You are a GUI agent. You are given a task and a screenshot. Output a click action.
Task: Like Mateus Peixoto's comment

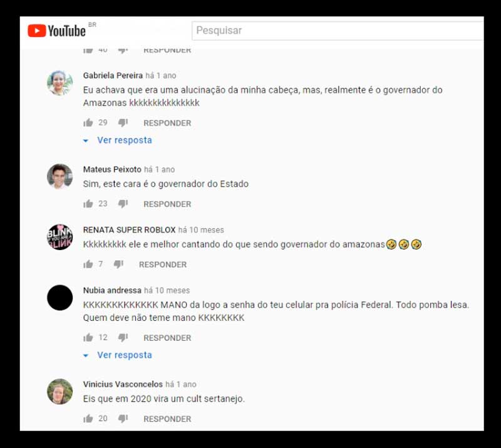point(88,204)
